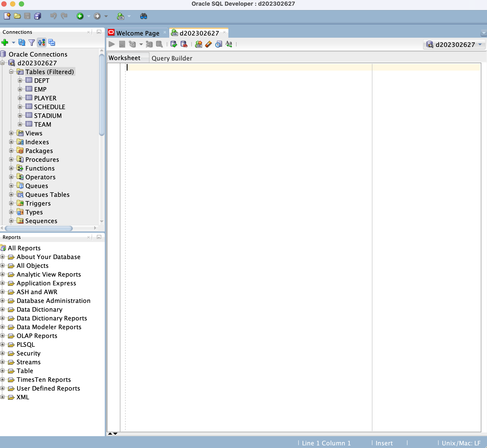
Task: Click the Clear eraser icon
Action: 208,44
